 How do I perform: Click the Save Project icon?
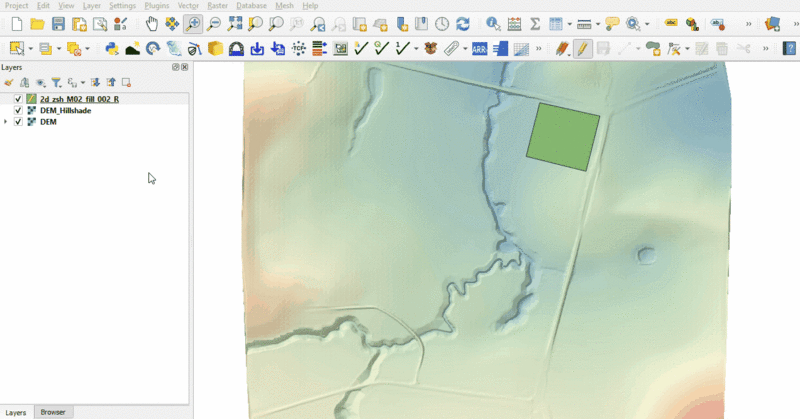[x=58, y=23]
